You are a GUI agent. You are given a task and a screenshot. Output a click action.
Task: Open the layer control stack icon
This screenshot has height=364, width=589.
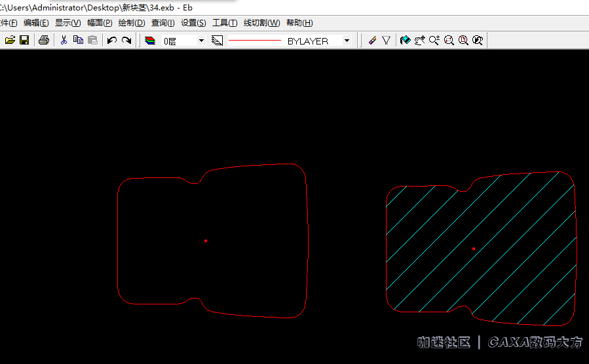(x=150, y=41)
